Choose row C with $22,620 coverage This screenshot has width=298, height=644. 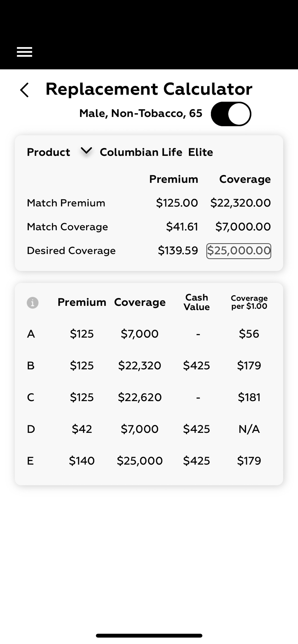pyautogui.click(x=149, y=397)
